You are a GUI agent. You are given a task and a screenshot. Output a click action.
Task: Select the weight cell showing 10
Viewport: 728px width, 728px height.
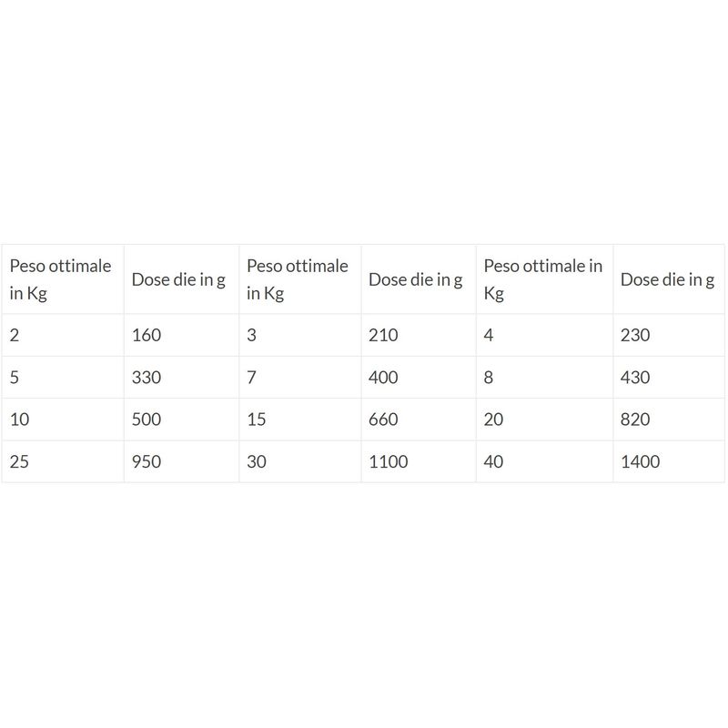[19, 420]
